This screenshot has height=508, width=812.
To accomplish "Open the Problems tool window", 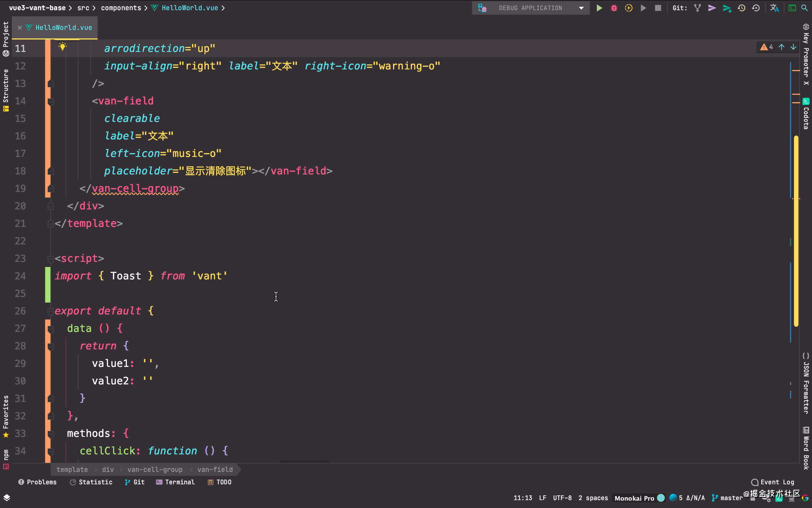I will pyautogui.click(x=37, y=482).
